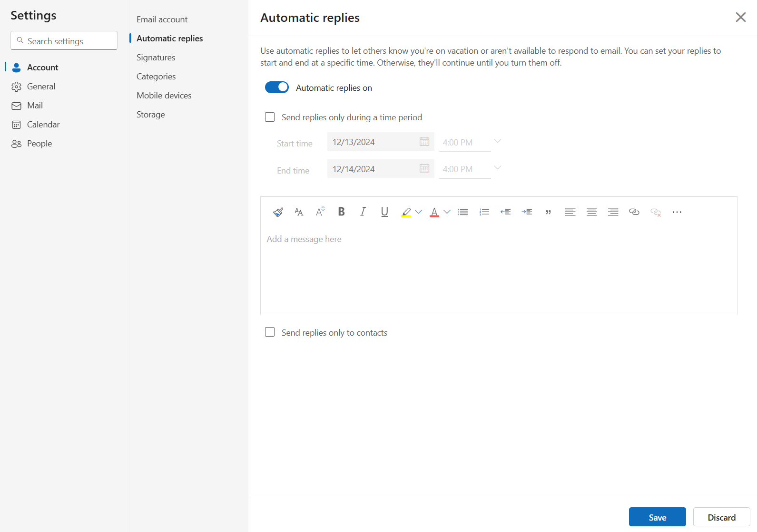Open the General settings section

64,87
